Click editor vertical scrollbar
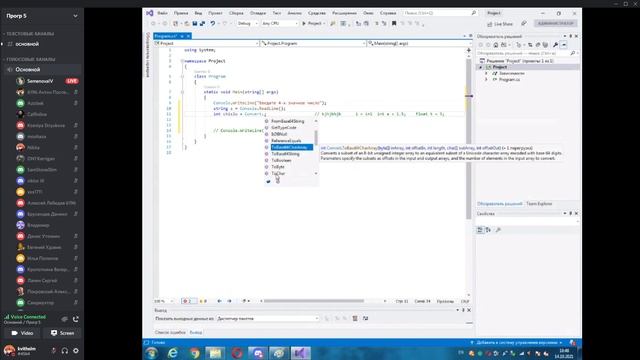640x360 pixels. point(468,139)
